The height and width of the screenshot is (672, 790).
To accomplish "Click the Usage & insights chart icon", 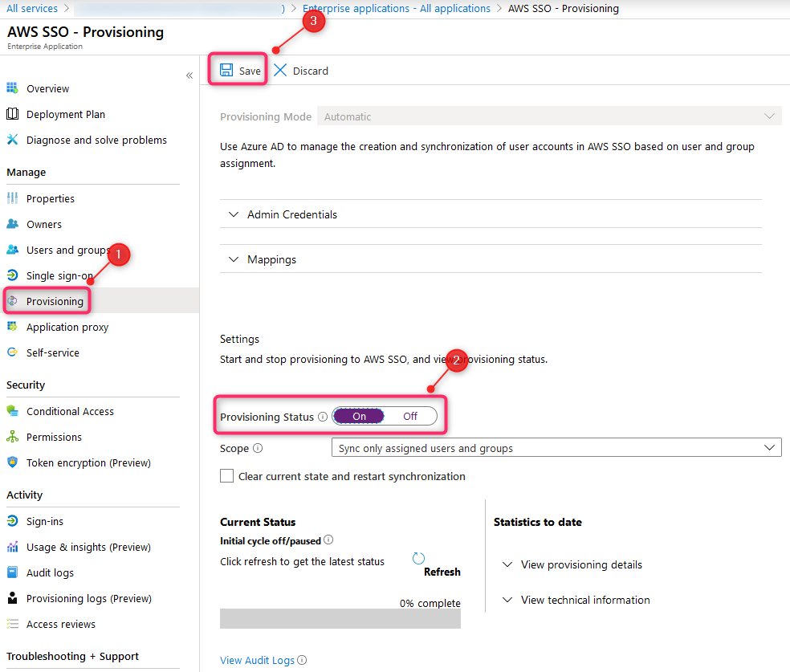I will coord(12,547).
